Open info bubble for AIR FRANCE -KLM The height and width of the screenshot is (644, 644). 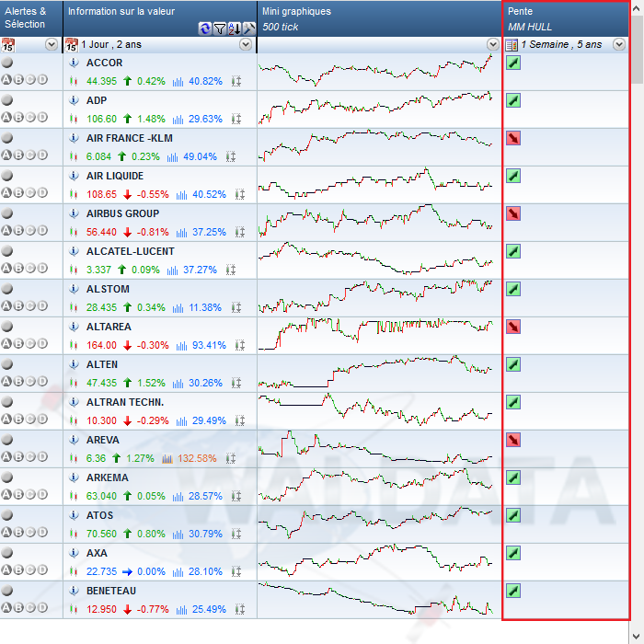pyautogui.click(x=74, y=138)
